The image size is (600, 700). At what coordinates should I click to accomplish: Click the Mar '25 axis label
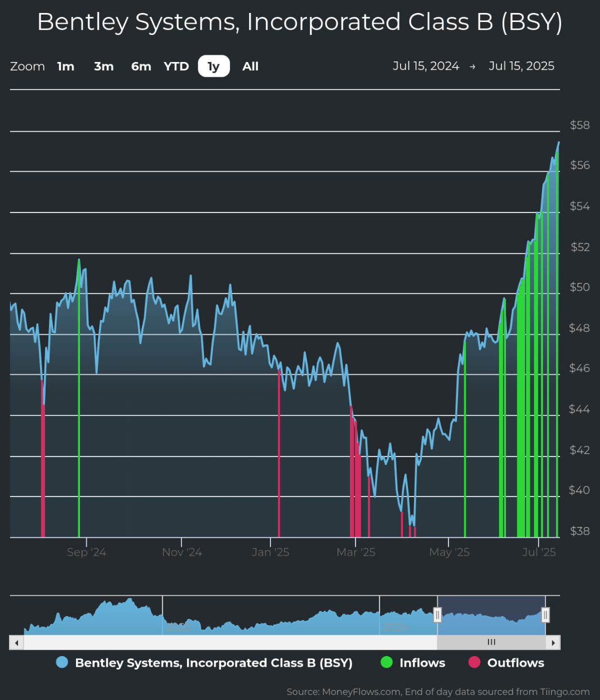pyautogui.click(x=356, y=552)
